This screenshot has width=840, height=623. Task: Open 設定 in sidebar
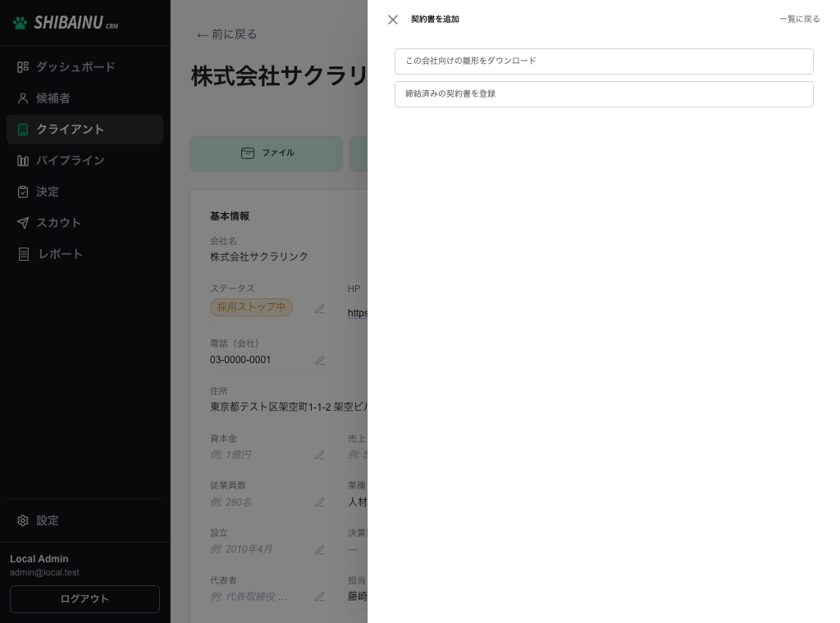click(x=84, y=521)
